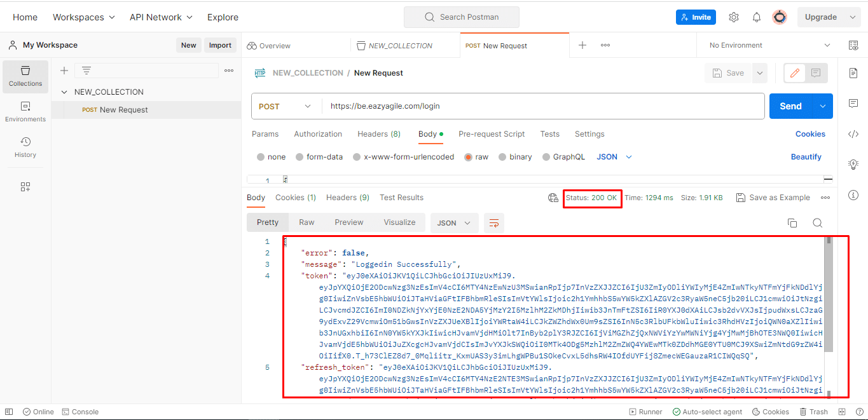Open the Code snippet right sidebar icon

tap(853, 133)
